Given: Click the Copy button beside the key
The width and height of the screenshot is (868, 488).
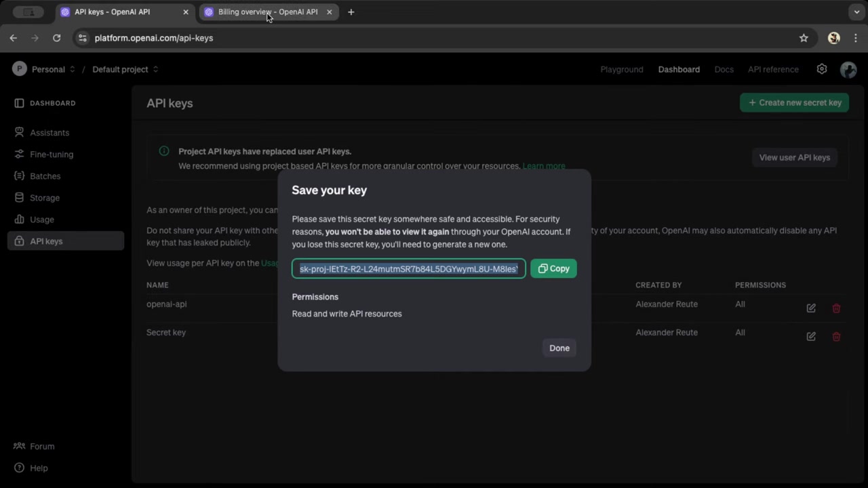Looking at the screenshot, I should (553, 268).
